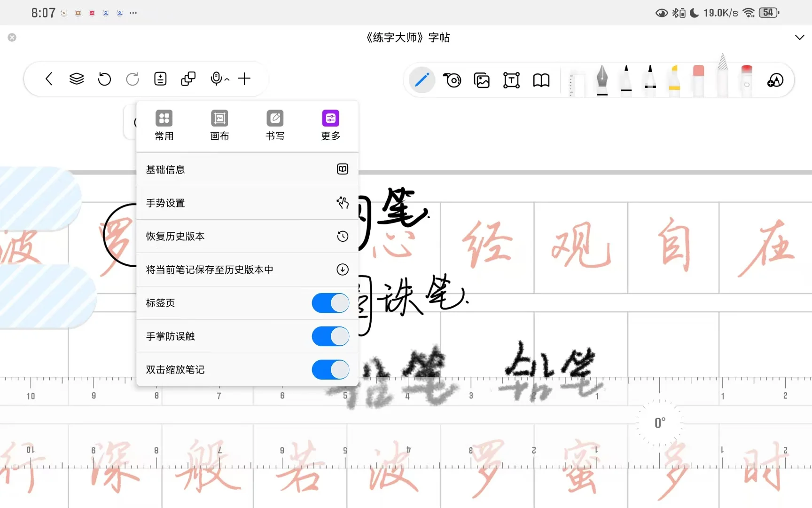Select the lasso selection tool
The image size is (812, 508).
coord(452,80)
